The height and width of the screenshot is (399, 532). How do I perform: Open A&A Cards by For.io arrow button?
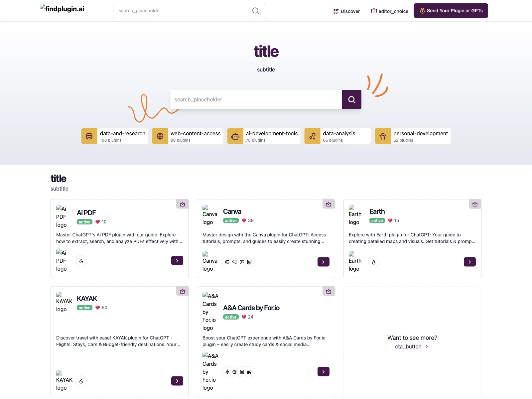(x=324, y=372)
